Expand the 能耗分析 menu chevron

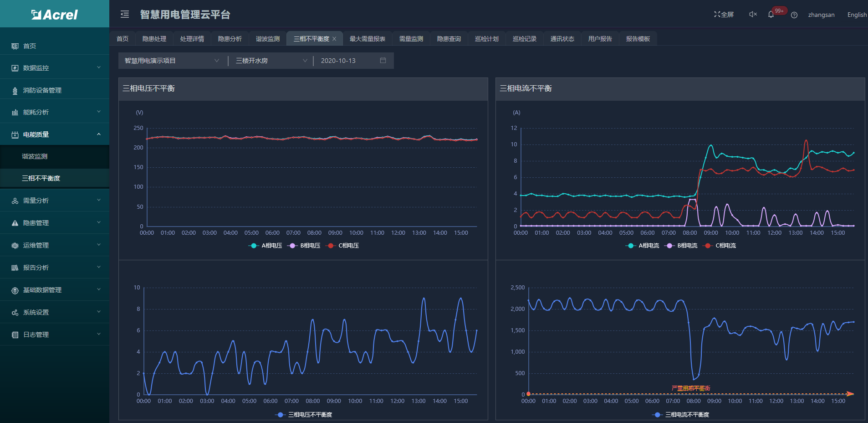pos(99,112)
